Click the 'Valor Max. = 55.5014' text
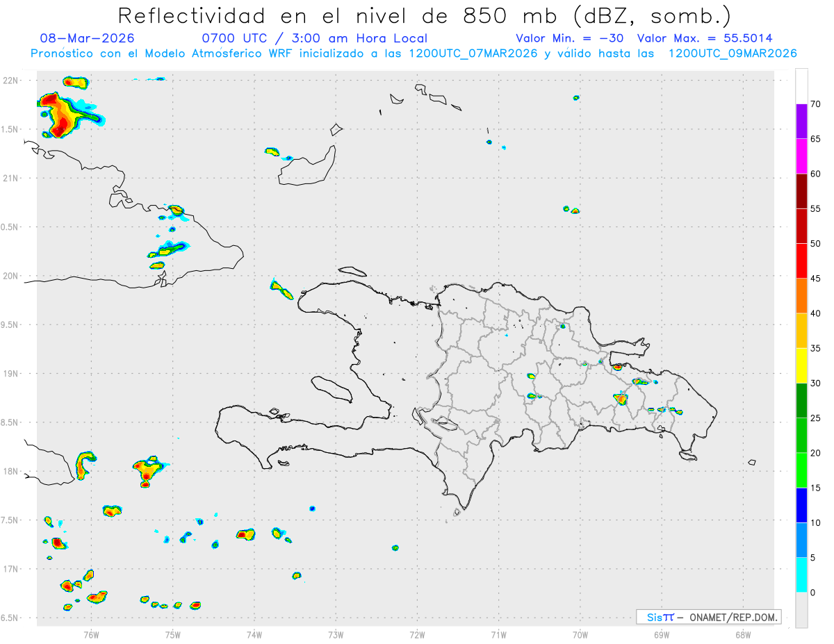 click(x=705, y=38)
